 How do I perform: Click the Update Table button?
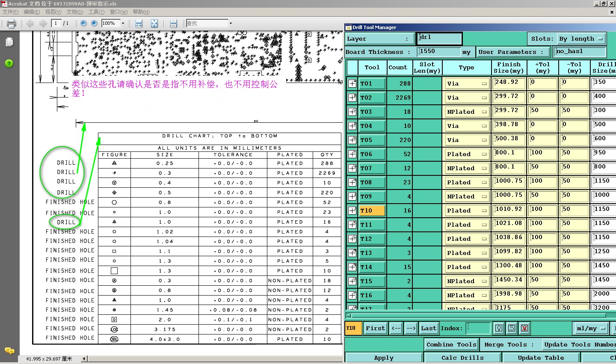point(541,358)
